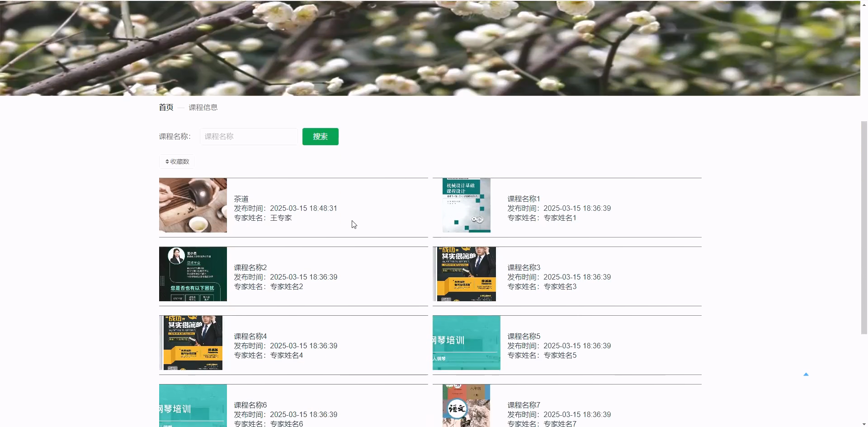This screenshot has width=868, height=427.
Task: Click the 发布时间 line under 课程名称3
Action: point(559,277)
